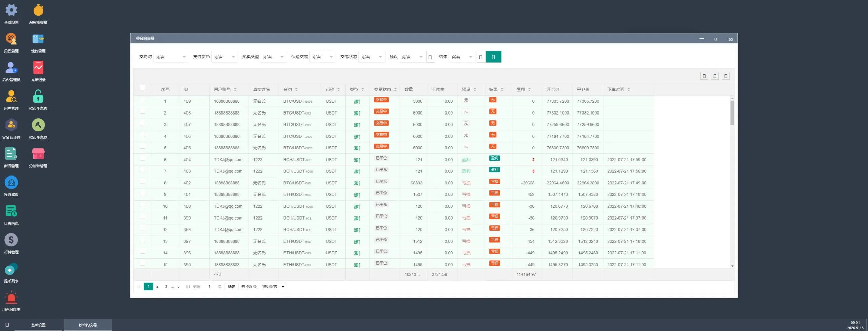The height and width of the screenshot is (331, 868).
Task: Open the 投诉建议 envelope icon
Action: (11, 183)
